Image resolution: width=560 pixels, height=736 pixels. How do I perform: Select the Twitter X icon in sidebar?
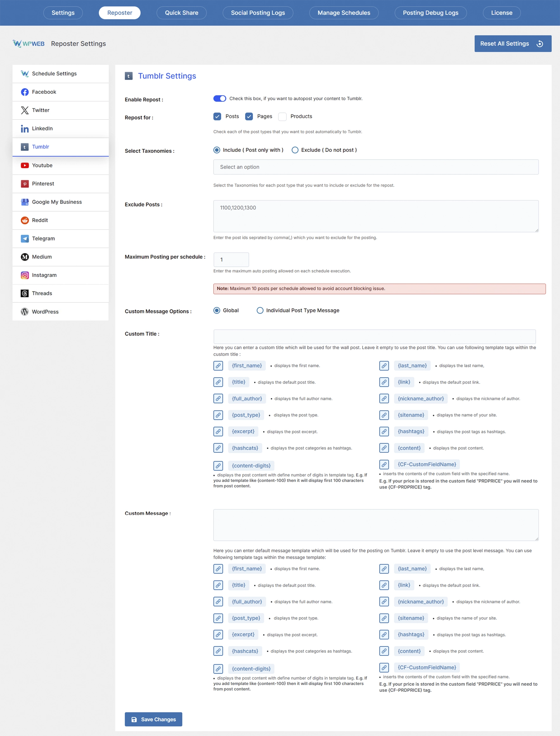[25, 110]
